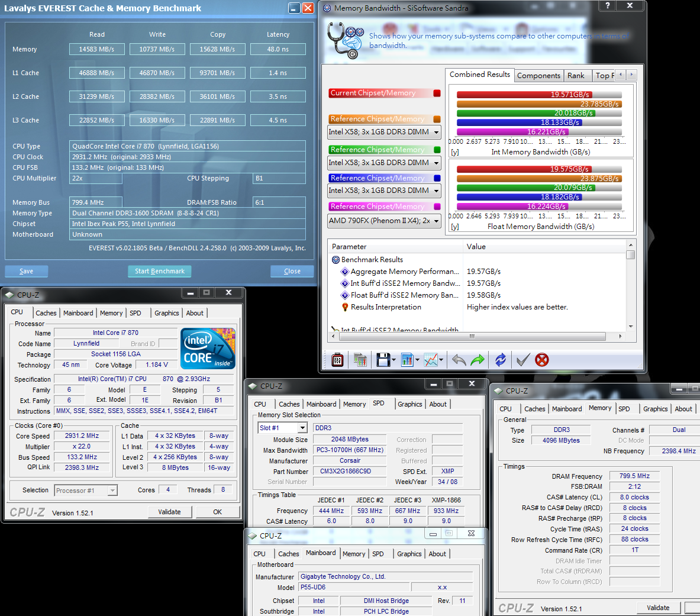Click the line graph icon in Sandra toolbar
The height and width of the screenshot is (616, 700).
431,360
